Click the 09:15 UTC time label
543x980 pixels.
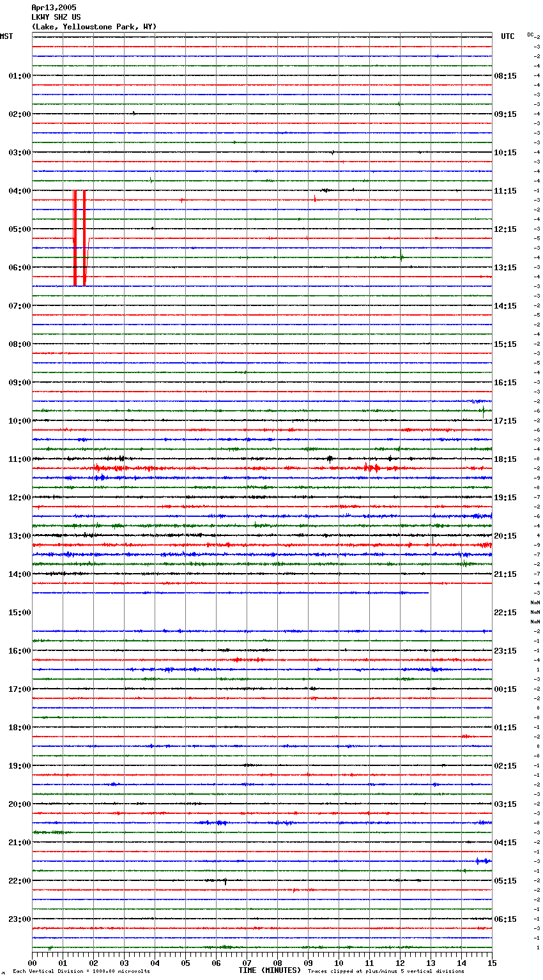click(x=505, y=114)
